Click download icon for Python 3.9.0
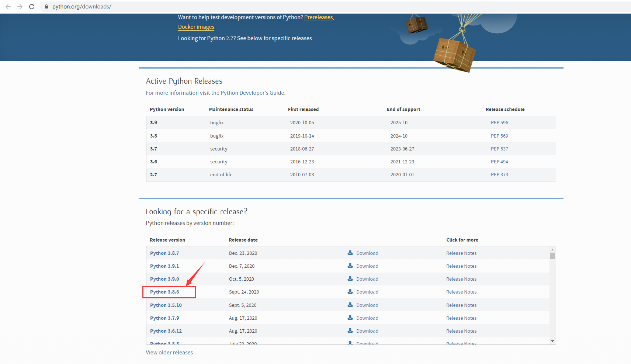The height and width of the screenshot is (364, 631). click(x=350, y=279)
